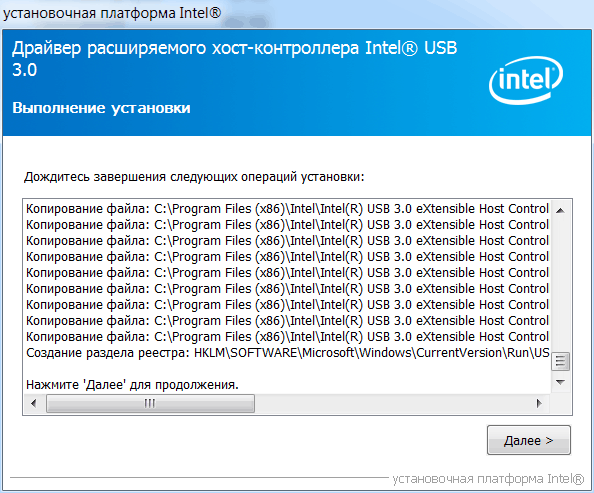Click the window title 'установочная платформа Intel®'

tap(112, 13)
